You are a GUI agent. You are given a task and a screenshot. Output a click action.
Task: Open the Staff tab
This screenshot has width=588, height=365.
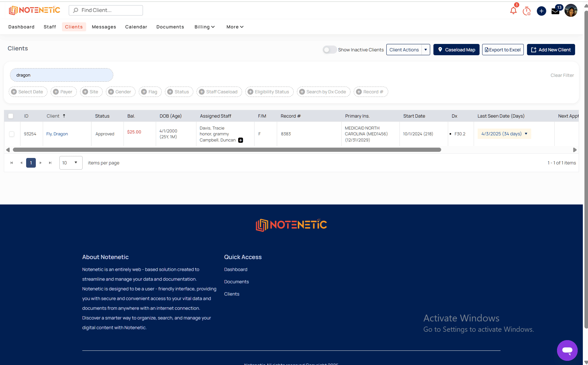coord(50,27)
